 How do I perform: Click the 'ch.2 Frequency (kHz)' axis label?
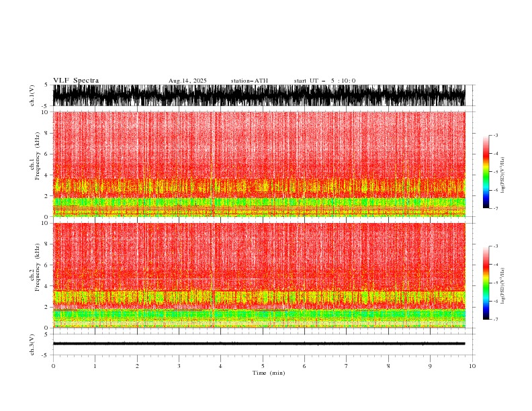point(35,267)
